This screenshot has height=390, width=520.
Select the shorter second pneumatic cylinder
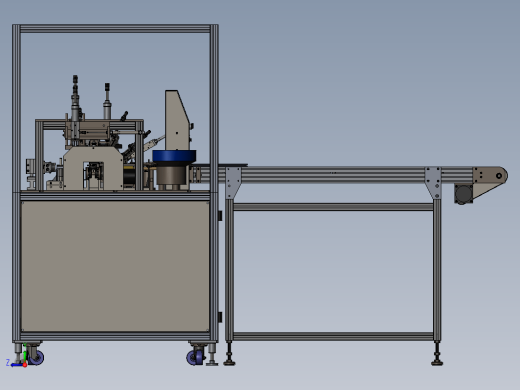[107, 101]
